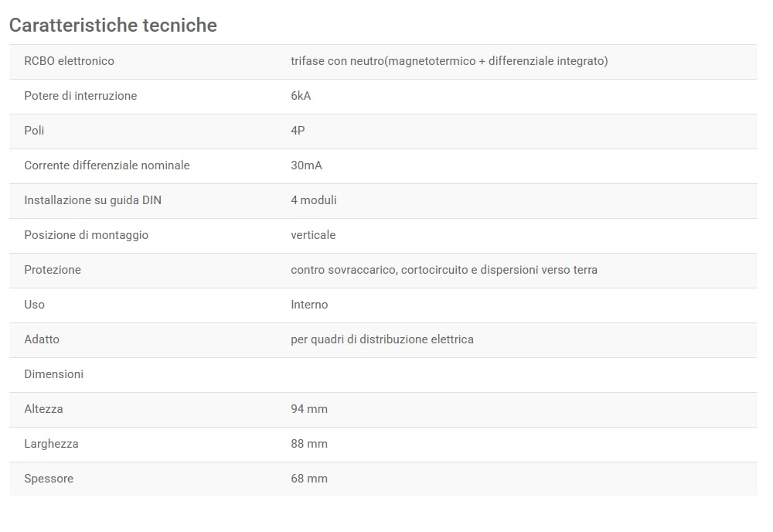Click the trifase con neutro description text
773x532 pixels.
pos(449,61)
